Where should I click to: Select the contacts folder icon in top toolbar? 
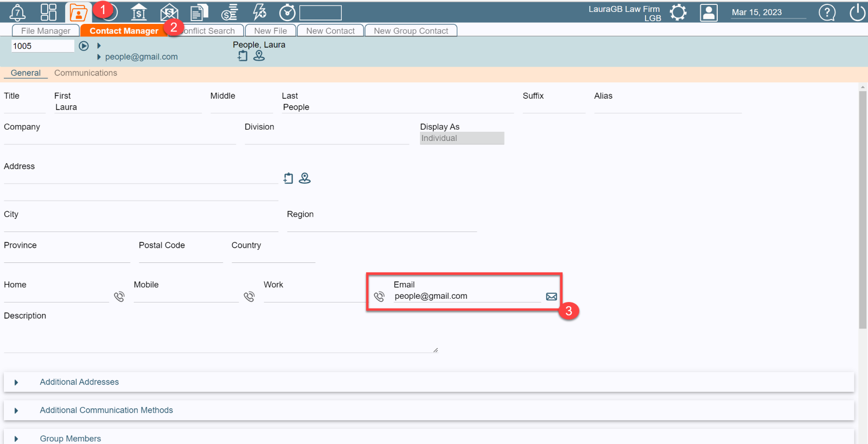tap(78, 12)
